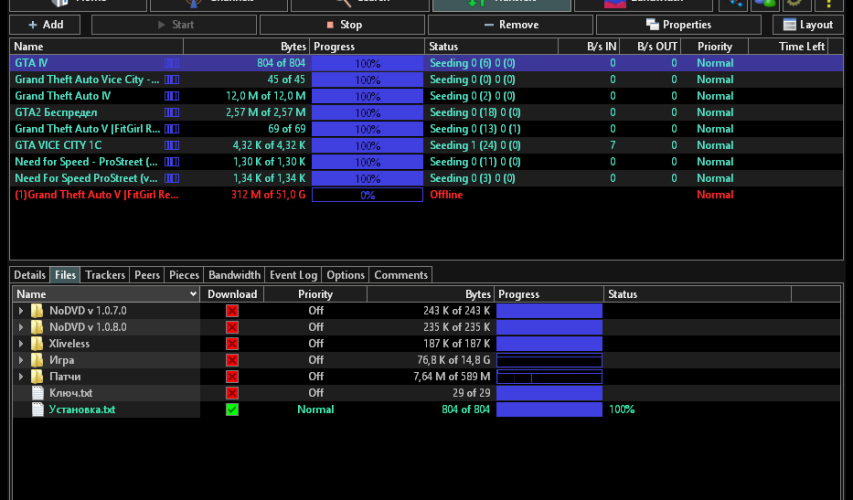Sort transfers by B/s OUT column
Viewport: 853px width, 500px height.
point(650,46)
